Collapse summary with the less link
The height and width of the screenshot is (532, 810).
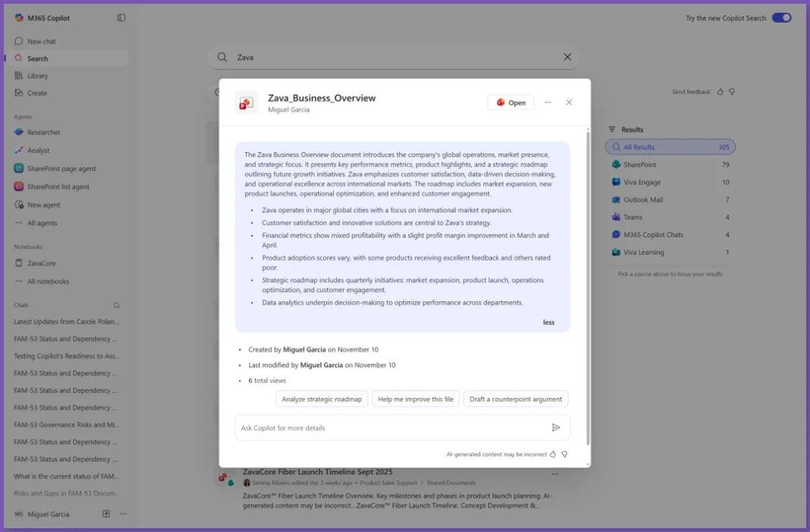coord(548,322)
